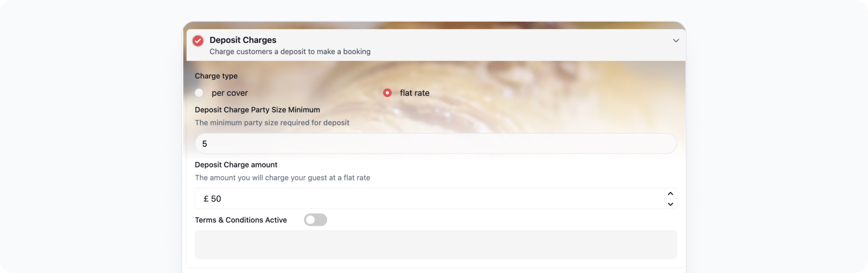Click the 'Charge customers a deposit' subtitle
868x273 pixels.
290,51
